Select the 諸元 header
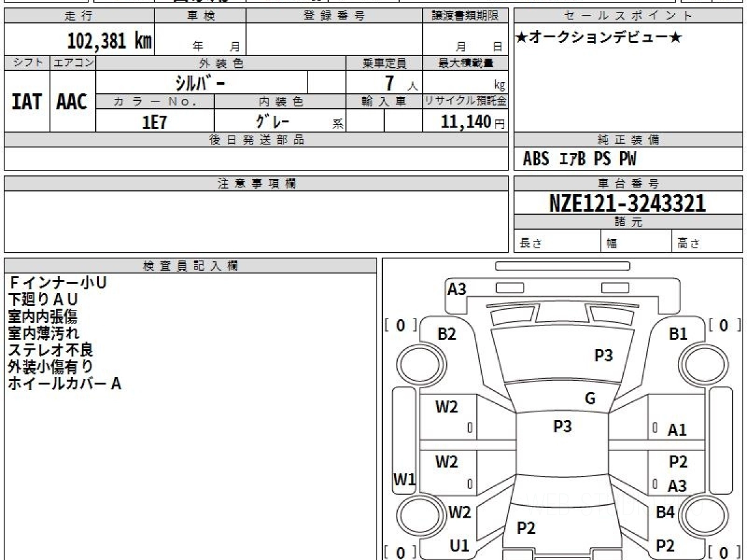 coord(628,222)
